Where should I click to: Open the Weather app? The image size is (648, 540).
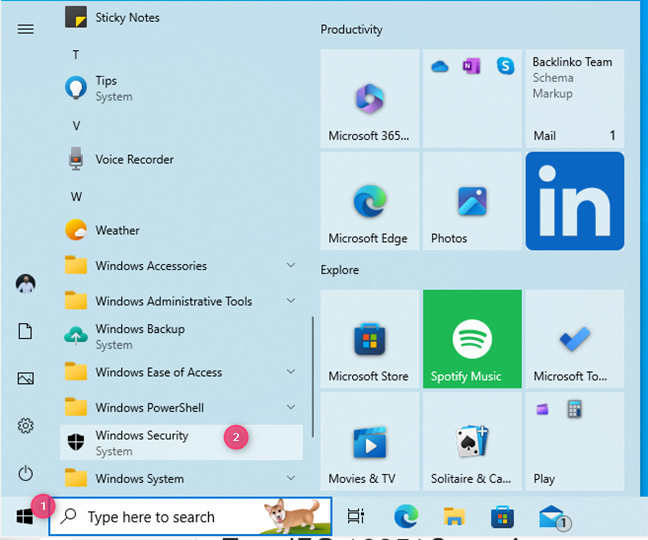[x=181, y=230]
